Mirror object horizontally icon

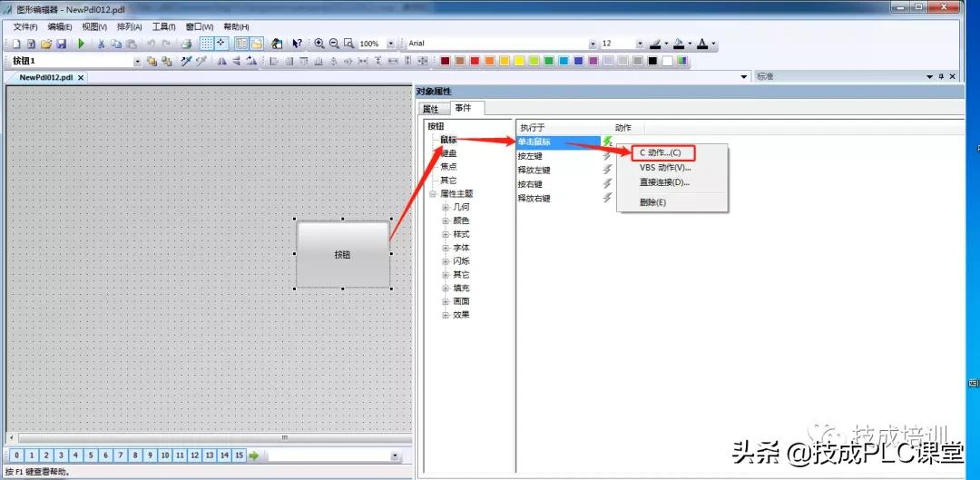click(221, 61)
